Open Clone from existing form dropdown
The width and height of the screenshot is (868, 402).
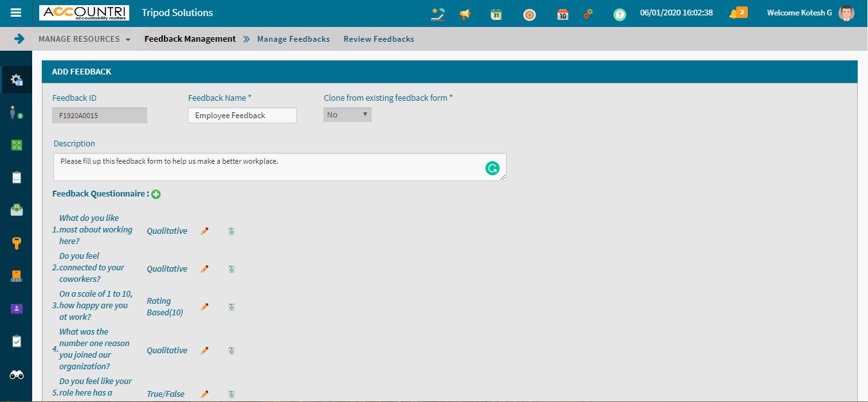[347, 114]
